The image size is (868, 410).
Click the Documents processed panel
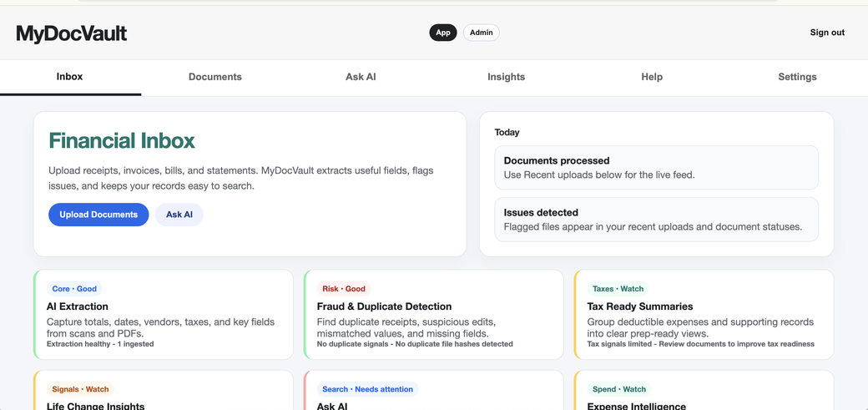[x=656, y=167]
